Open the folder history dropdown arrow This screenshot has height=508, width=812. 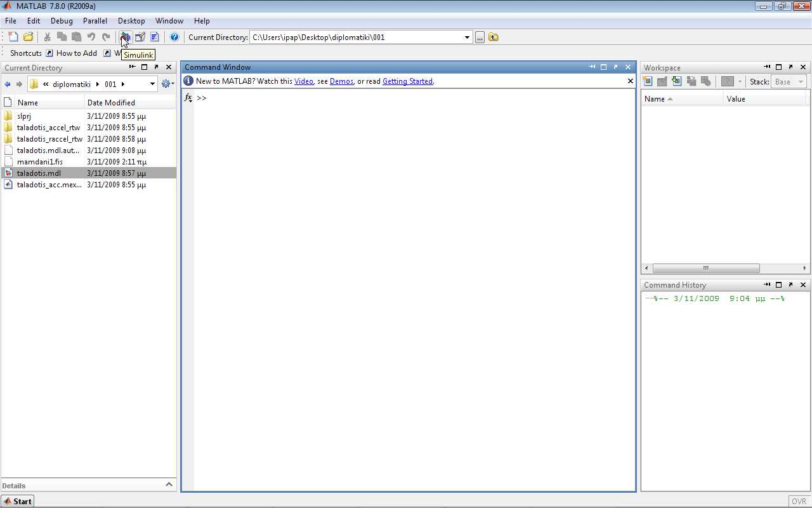pyautogui.click(x=152, y=84)
